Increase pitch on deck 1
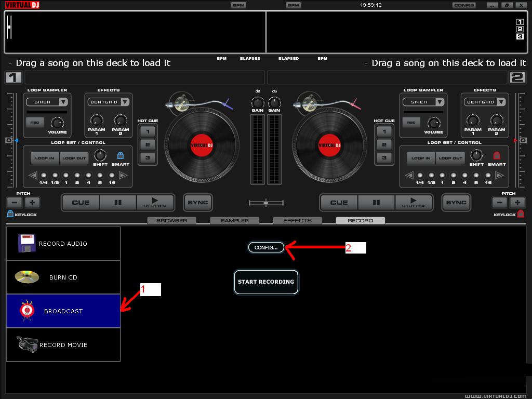 32,203
